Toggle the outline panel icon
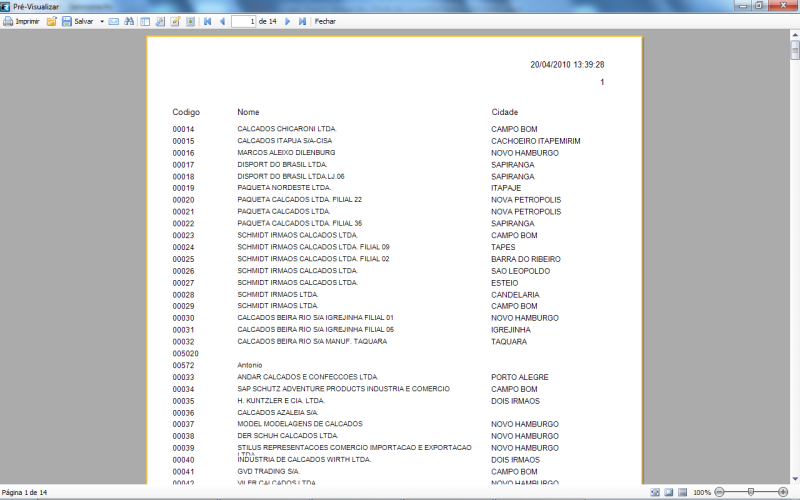 [145, 21]
